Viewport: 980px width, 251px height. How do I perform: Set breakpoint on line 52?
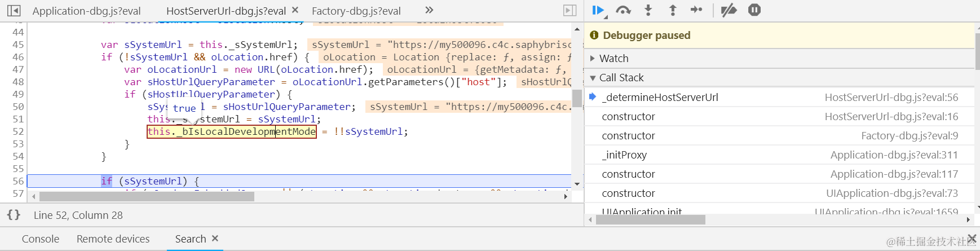tap(18, 131)
